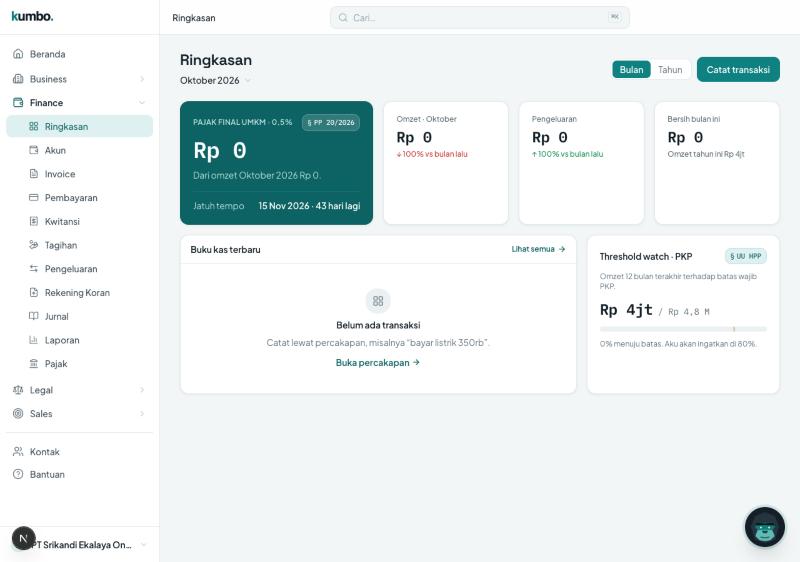Click '100% vs bulan lalu' under Omzet
The height and width of the screenshot is (562, 800).
click(432, 154)
